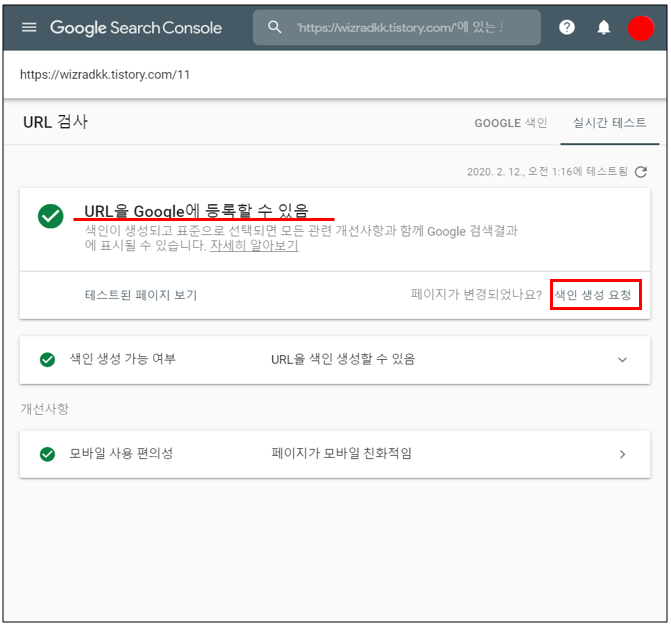The image size is (671, 628).
Task: Click the 모바일 사용 편의성 label
Action: 121,453
